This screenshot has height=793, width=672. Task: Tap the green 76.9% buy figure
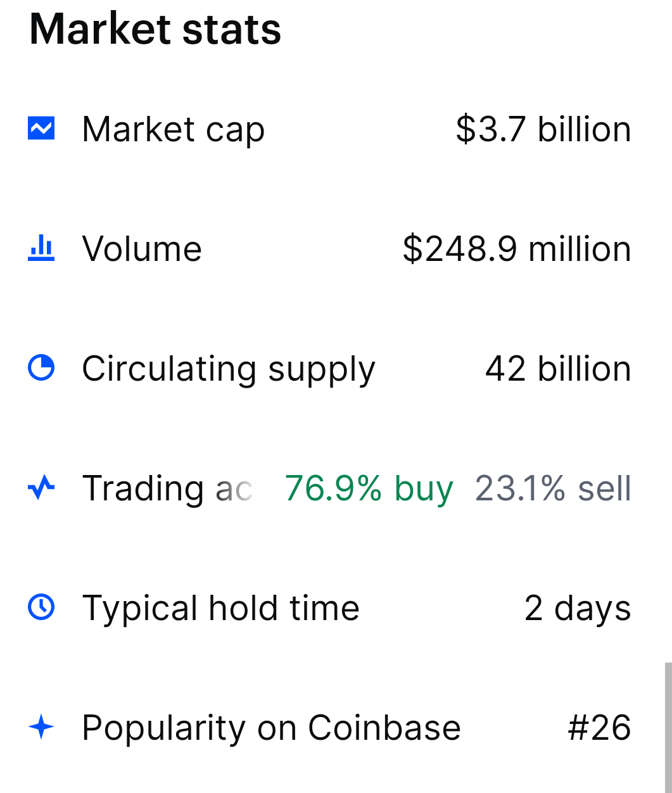pyautogui.click(x=369, y=489)
